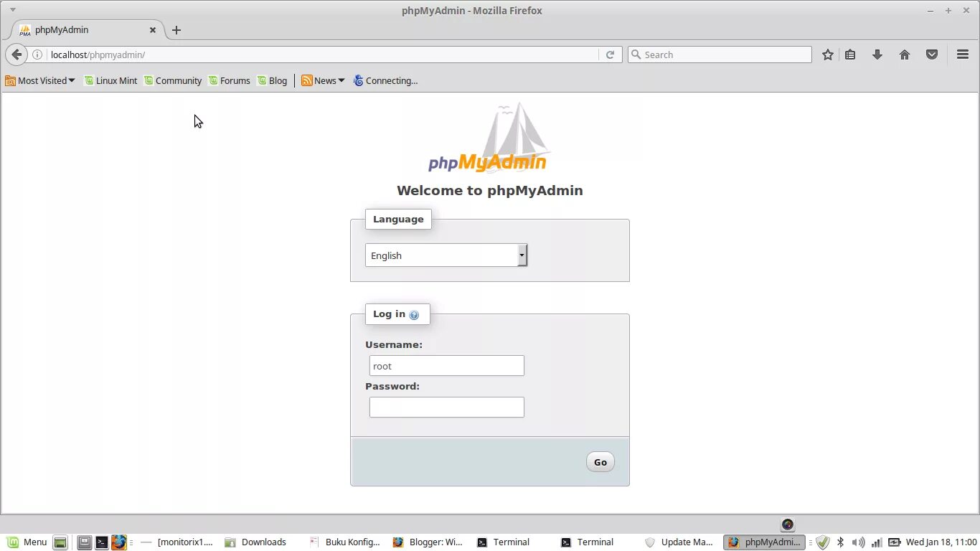Bookmark this page with star icon
The height and width of the screenshot is (551, 980).
[x=828, y=55]
